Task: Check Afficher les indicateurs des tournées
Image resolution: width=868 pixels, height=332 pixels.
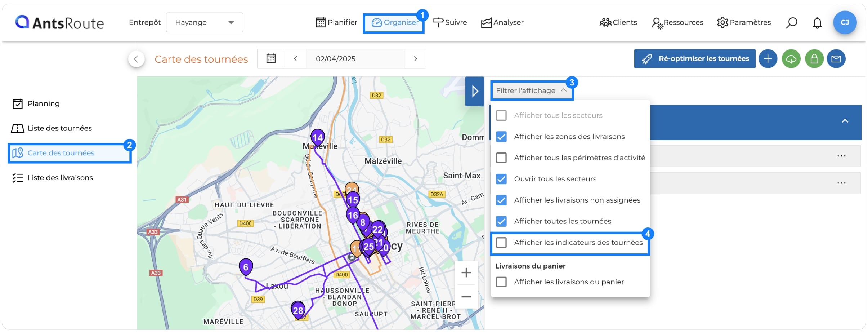Action: [x=501, y=243]
